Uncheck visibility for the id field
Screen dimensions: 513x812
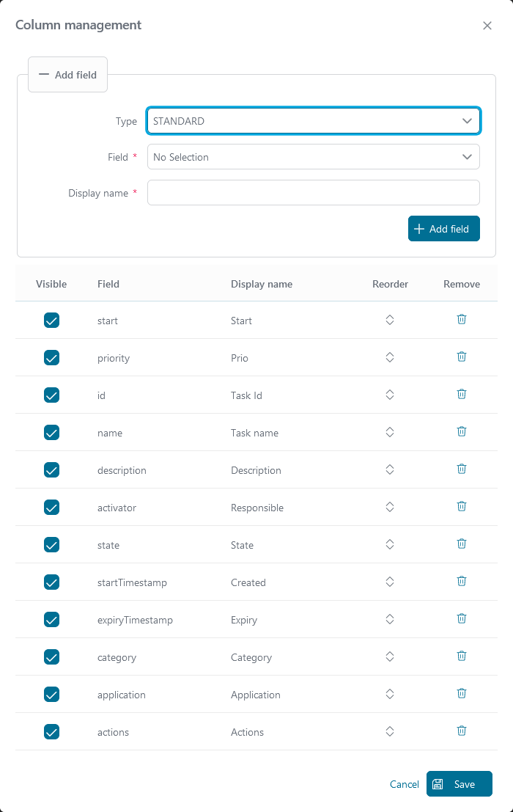click(51, 395)
